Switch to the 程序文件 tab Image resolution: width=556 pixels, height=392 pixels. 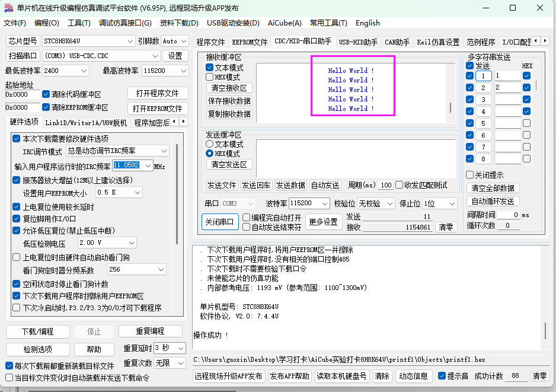(x=210, y=42)
